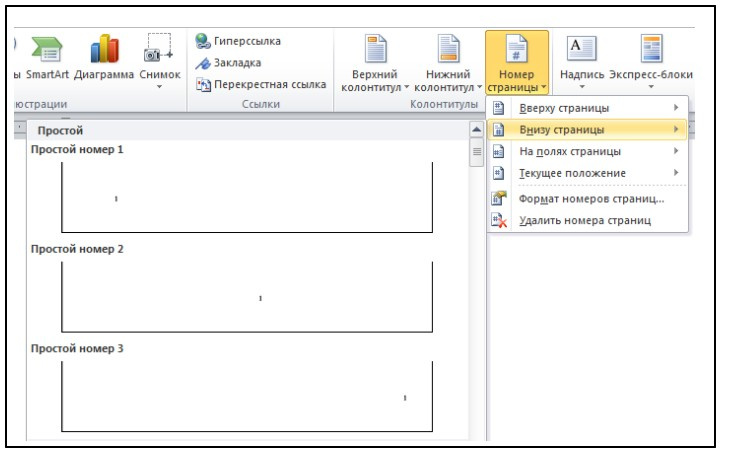The width and height of the screenshot is (729, 459).
Task: Open Формат номеров страниц dialog
Action: pos(590,198)
